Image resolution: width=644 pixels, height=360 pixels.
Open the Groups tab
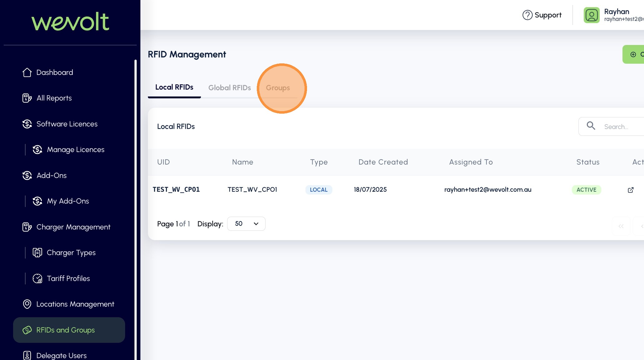pos(278,88)
